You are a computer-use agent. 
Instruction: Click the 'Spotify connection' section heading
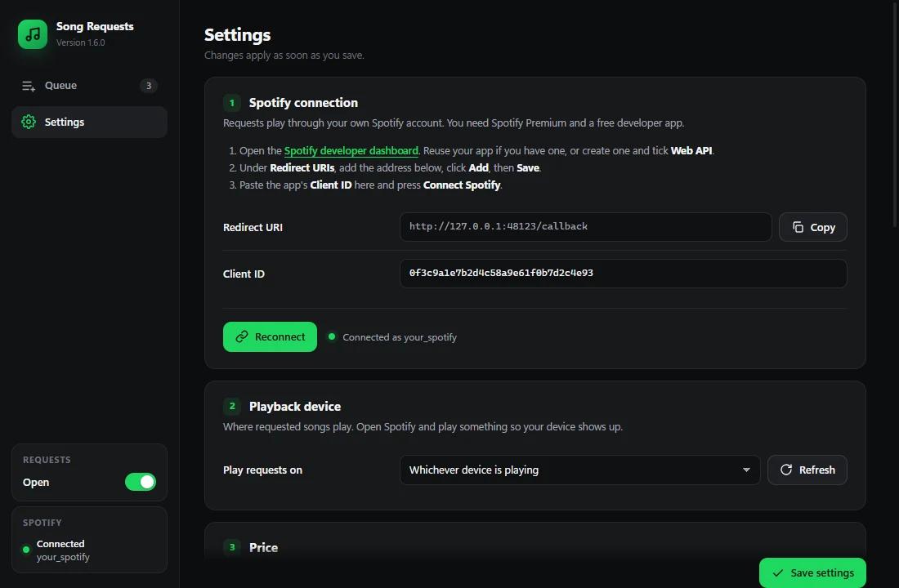point(303,103)
